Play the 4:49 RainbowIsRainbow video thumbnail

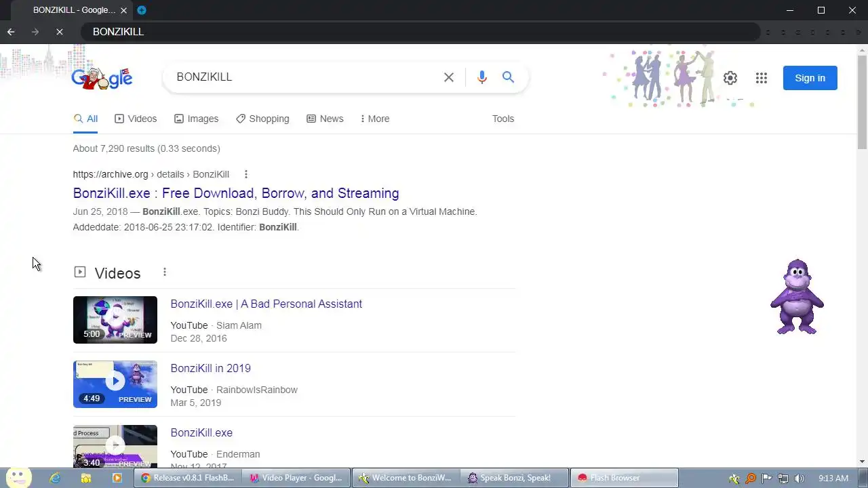[x=115, y=384]
